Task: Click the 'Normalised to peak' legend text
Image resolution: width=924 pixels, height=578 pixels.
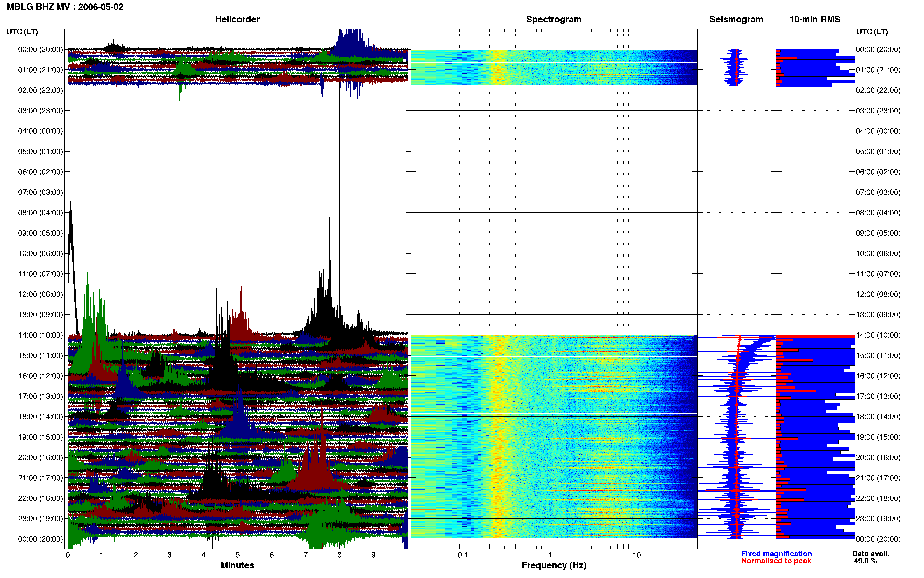Action: click(776, 561)
